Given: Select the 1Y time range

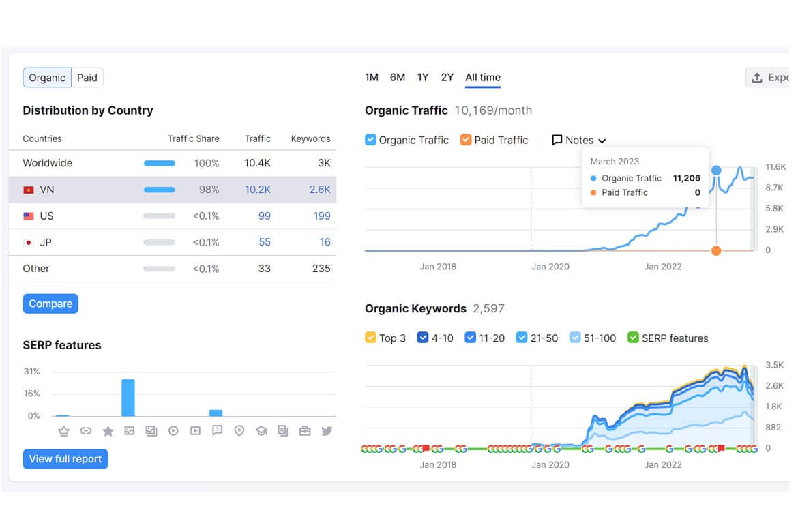Looking at the screenshot, I should pos(423,77).
